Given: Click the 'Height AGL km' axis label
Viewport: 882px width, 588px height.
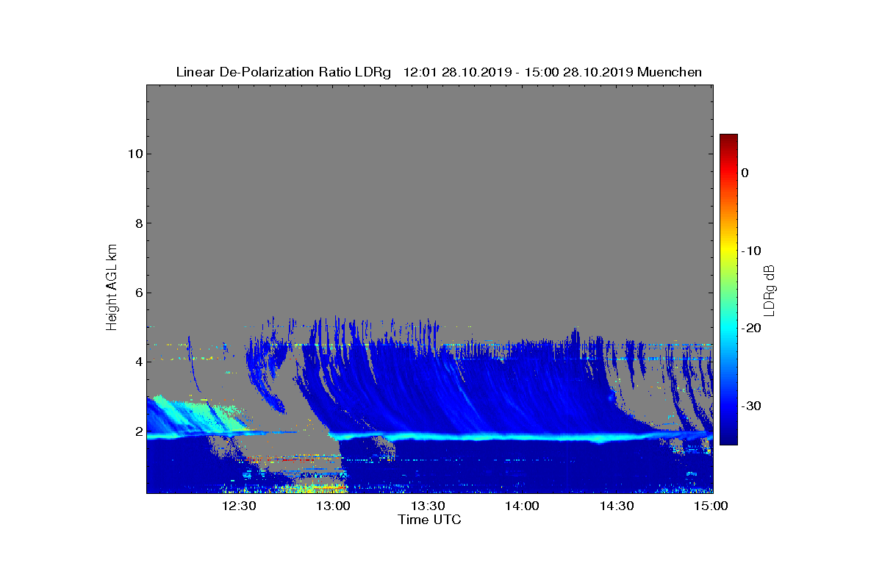Looking at the screenshot, I should coord(112,287).
